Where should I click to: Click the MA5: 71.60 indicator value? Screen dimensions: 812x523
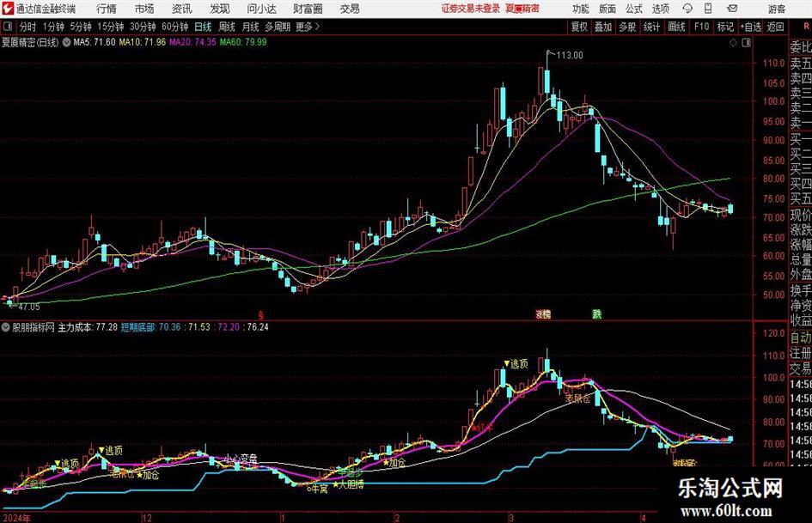click(x=95, y=42)
